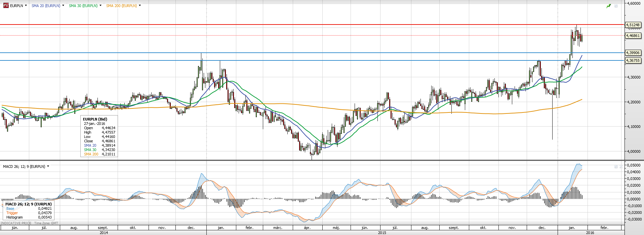Viewport: 644px width, 235px height.
Task: Click the 4,10000 price axis label
Action: click(633, 127)
